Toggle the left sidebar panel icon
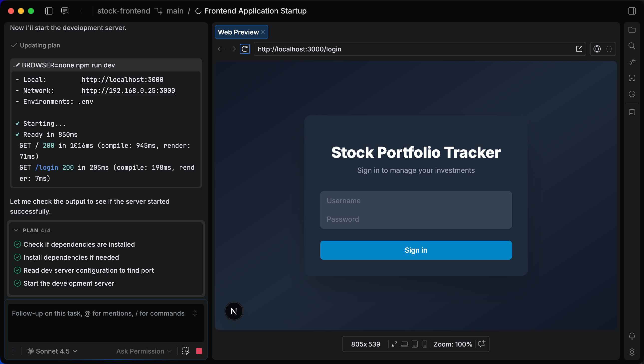Image resolution: width=644 pixels, height=364 pixels. 49,11
